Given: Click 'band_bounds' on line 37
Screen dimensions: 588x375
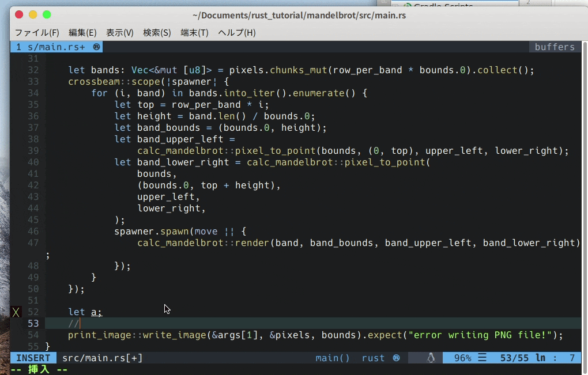Looking at the screenshot, I should coord(168,128).
